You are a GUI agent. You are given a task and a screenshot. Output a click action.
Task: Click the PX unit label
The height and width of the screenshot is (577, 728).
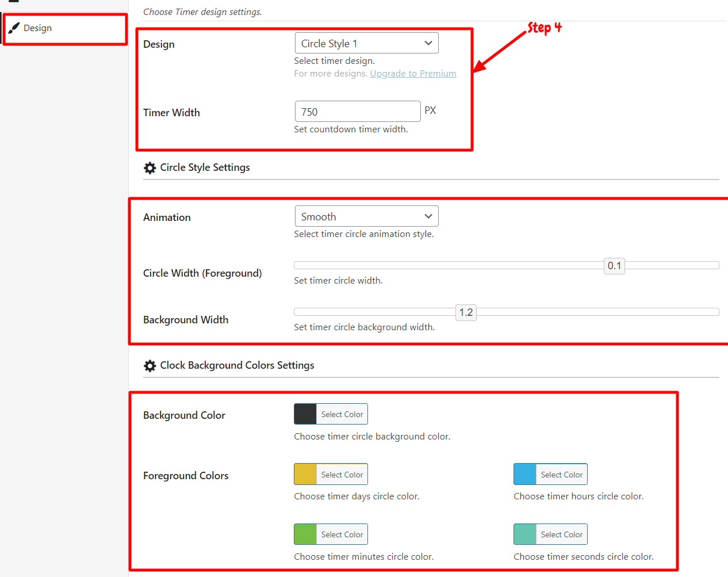click(430, 110)
